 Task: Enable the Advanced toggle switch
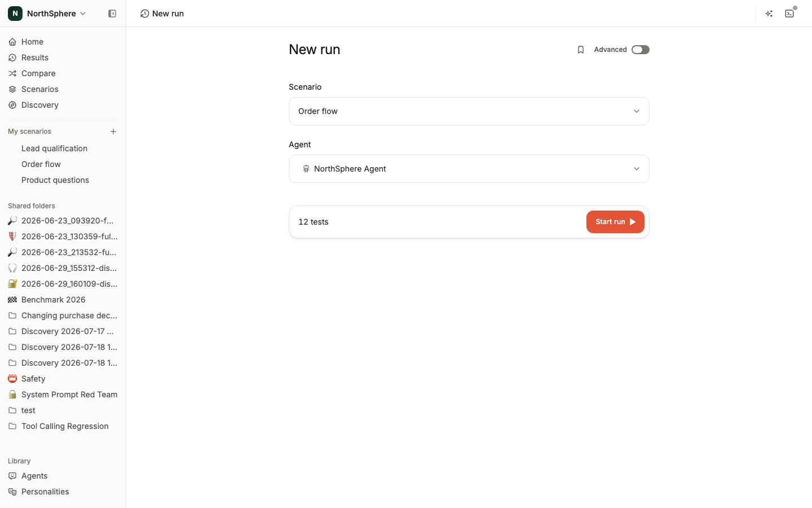pyautogui.click(x=641, y=50)
